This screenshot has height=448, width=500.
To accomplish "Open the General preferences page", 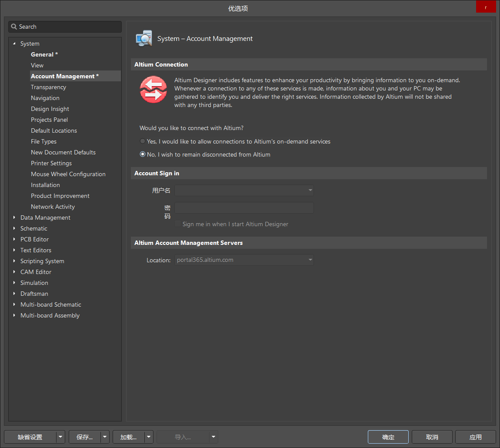I will [44, 54].
